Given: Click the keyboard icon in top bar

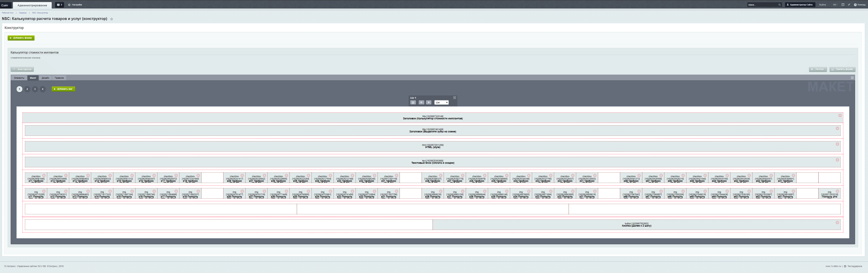Looking at the screenshot, I should 843,5.
